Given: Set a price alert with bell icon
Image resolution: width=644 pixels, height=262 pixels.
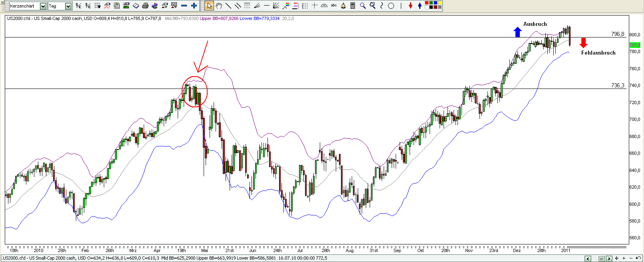Looking at the screenshot, I should (343, 6).
